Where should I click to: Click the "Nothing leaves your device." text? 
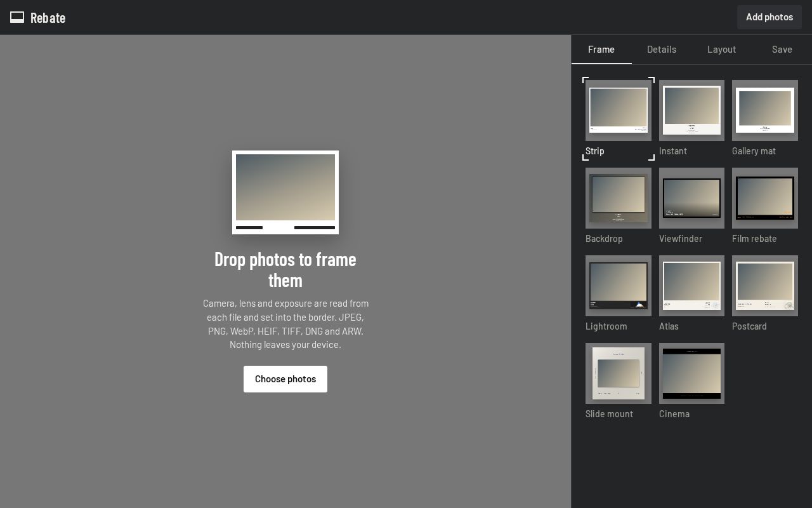285,345
